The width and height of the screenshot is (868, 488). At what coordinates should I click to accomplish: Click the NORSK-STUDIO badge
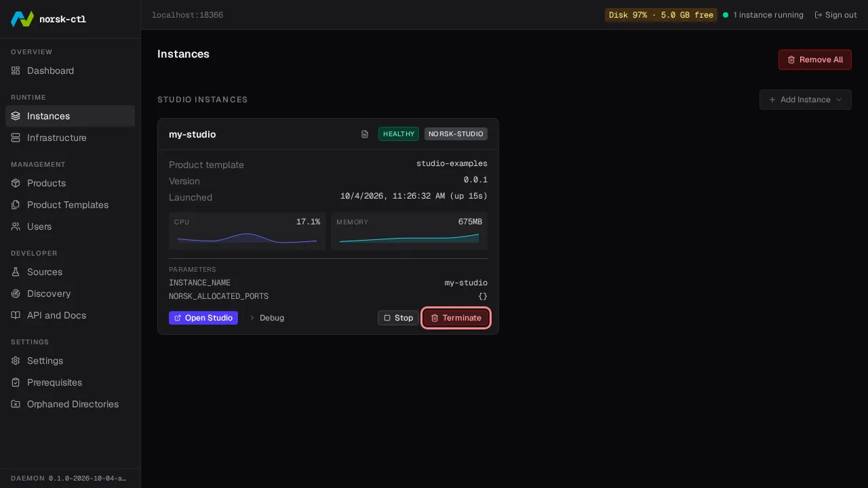[456, 134]
